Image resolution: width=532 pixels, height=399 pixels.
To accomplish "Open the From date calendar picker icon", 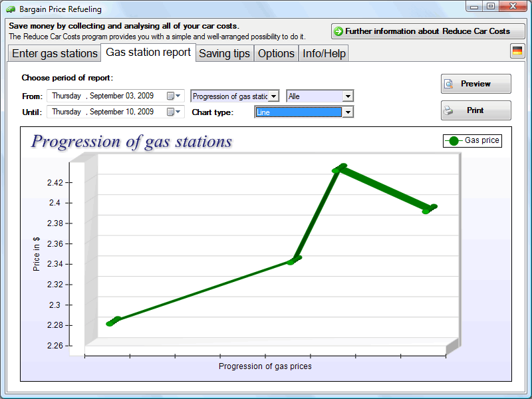I will pyautogui.click(x=172, y=96).
